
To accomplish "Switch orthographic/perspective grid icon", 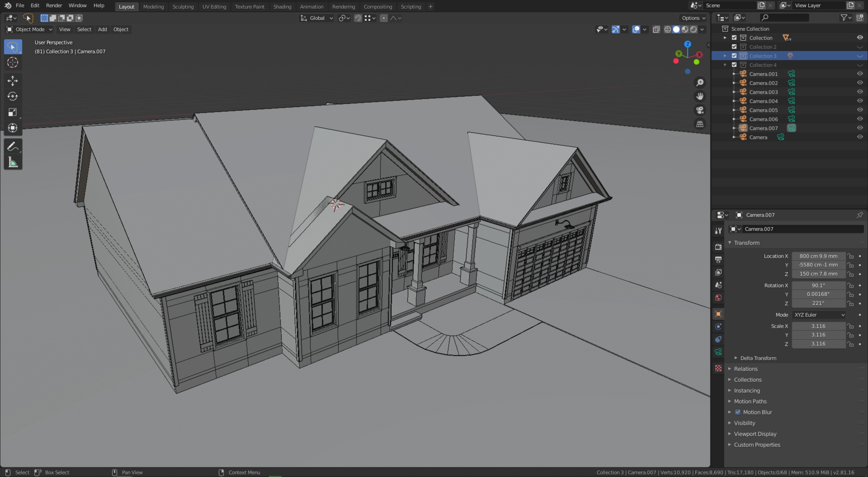I will [x=700, y=124].
